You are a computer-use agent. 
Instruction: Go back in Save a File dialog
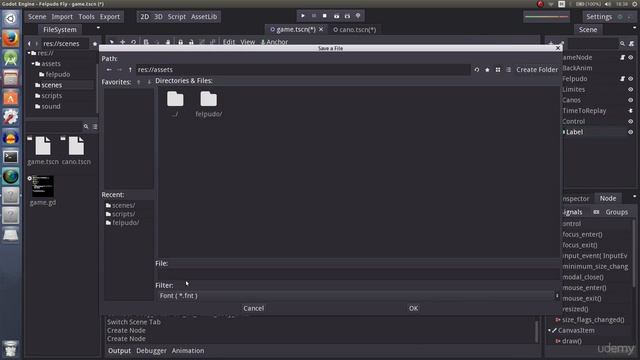pos(109,70)
